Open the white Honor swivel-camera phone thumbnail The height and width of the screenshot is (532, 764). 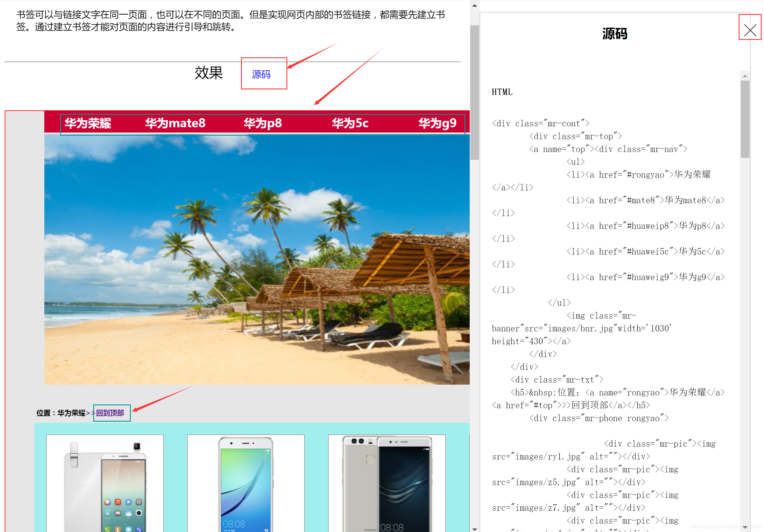point(105,483)
